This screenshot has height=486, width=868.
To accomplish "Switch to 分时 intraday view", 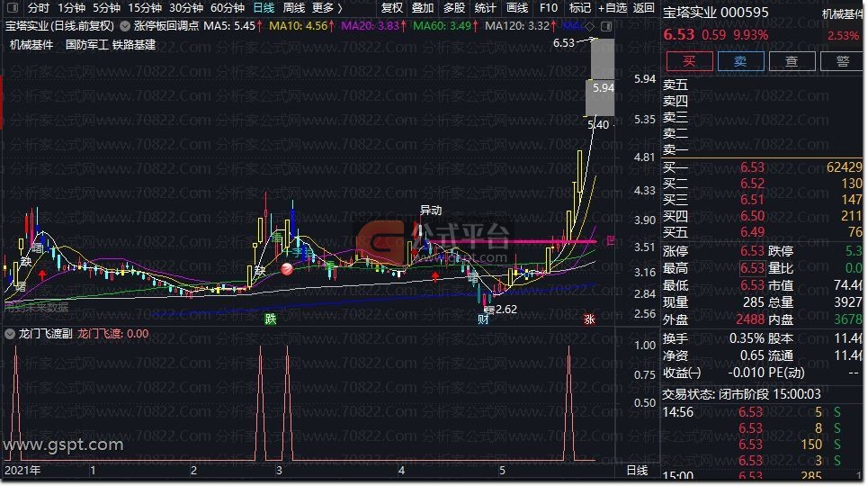I will pos(38,8).
